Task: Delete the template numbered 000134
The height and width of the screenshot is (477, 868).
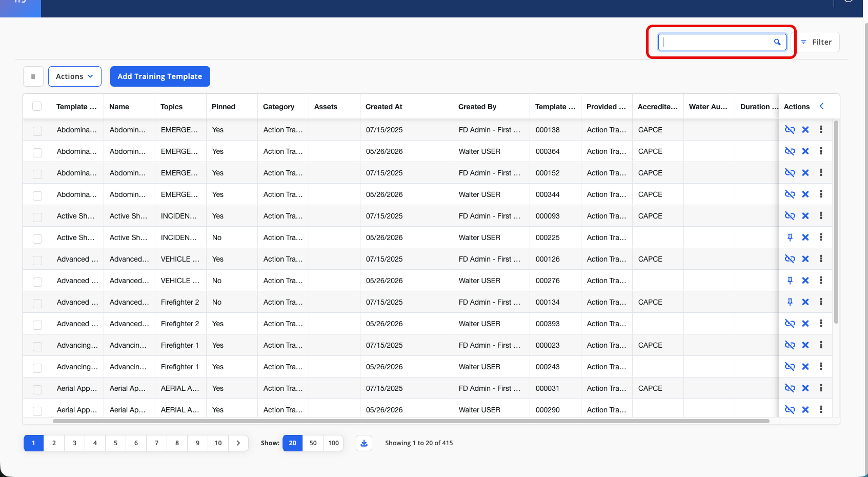Action: [805, 302]
